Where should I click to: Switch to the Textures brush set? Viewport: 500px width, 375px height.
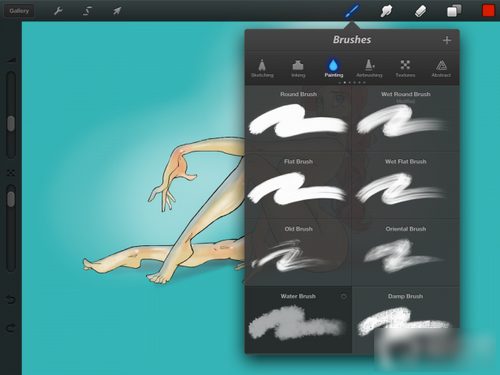tap(405, 68)
